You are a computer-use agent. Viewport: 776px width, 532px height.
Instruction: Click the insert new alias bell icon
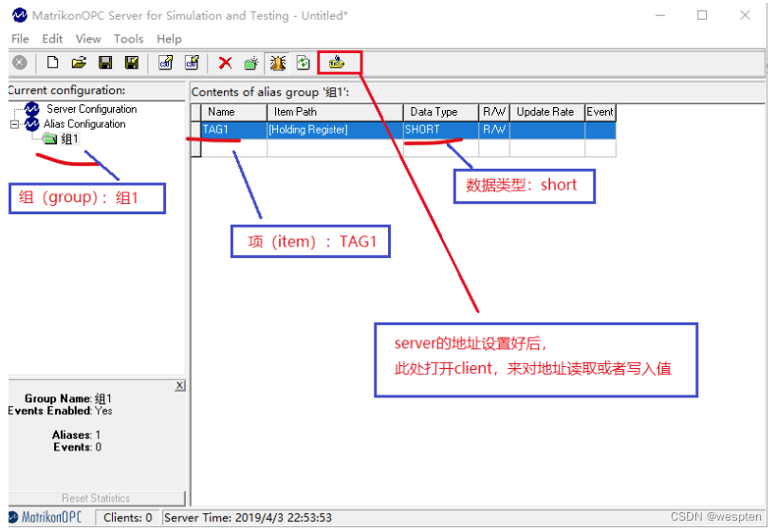coord(278,63)
